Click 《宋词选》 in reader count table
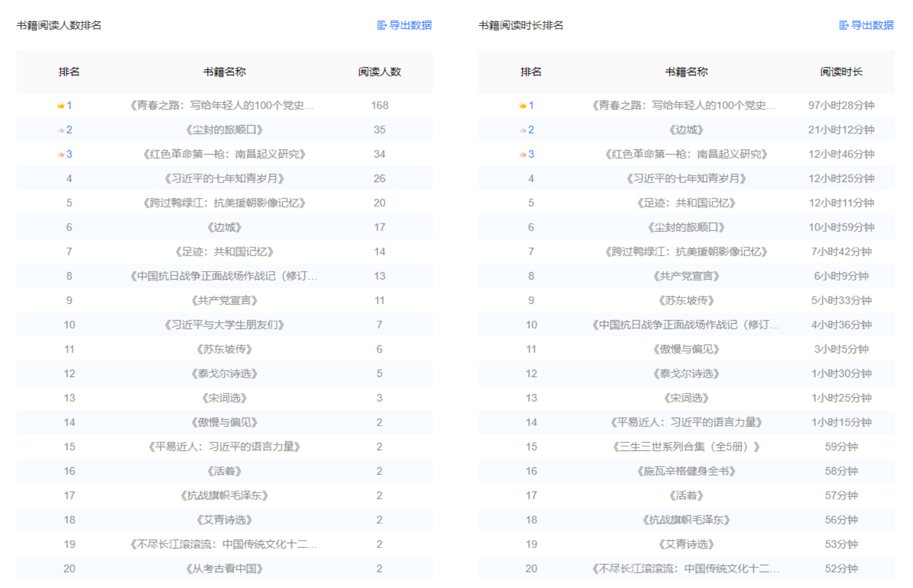 click(224, 398)
